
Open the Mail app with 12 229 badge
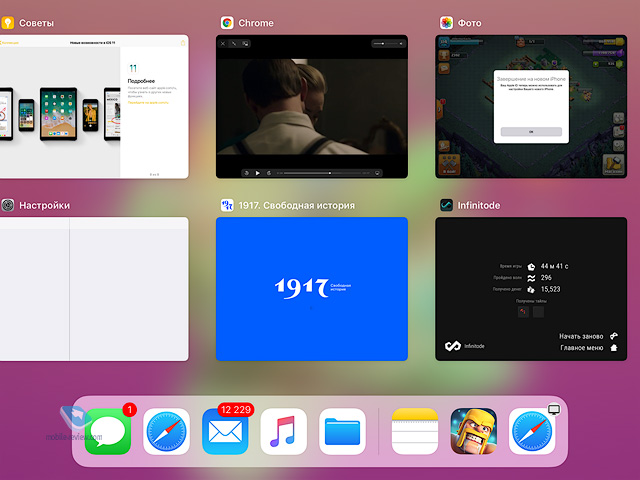pos(225,432)
